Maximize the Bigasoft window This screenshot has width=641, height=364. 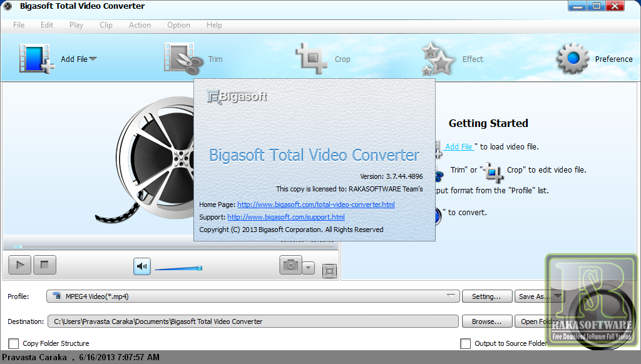(x=597, y=6)
